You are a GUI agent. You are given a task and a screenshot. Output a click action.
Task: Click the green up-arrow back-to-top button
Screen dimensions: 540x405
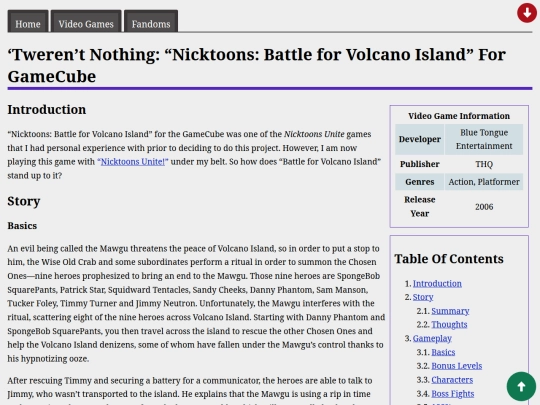[521, 386]
